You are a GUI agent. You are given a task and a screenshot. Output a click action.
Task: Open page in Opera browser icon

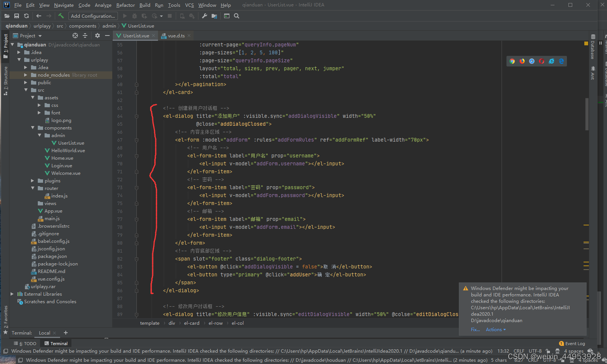pyautogui.click(x=542, y=61)
